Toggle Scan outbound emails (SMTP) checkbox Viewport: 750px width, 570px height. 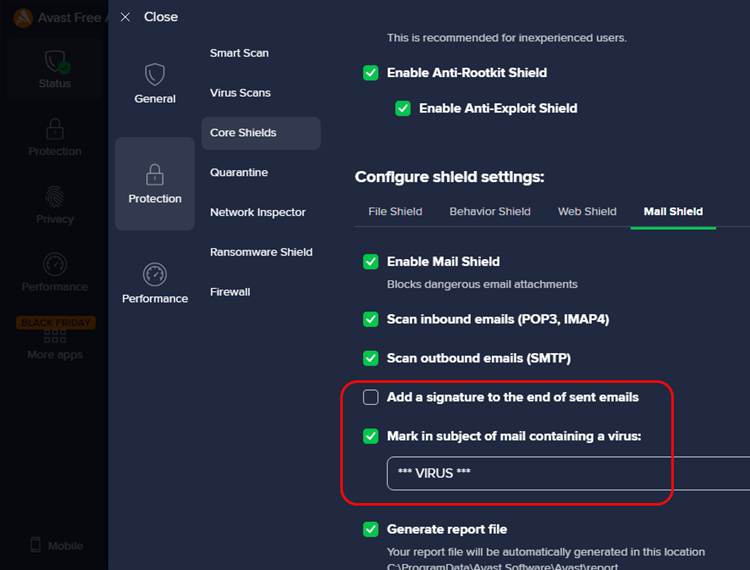point(371,358)
